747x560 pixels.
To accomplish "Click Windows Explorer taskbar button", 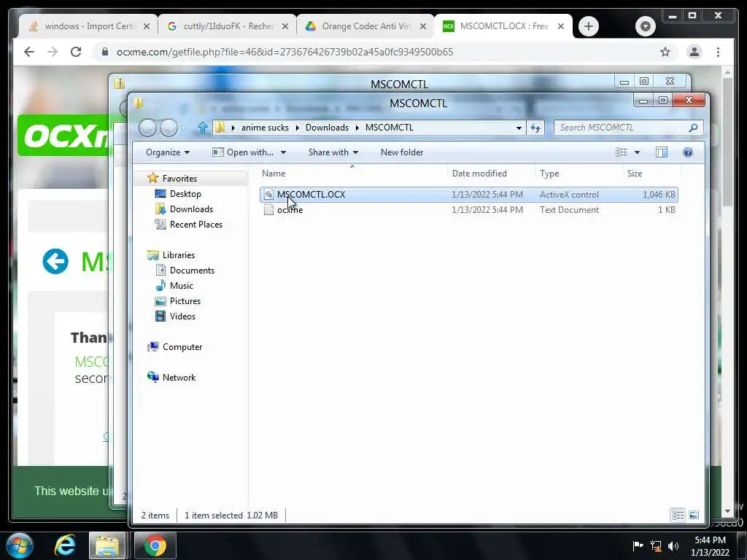I will [x=107, y=545].
